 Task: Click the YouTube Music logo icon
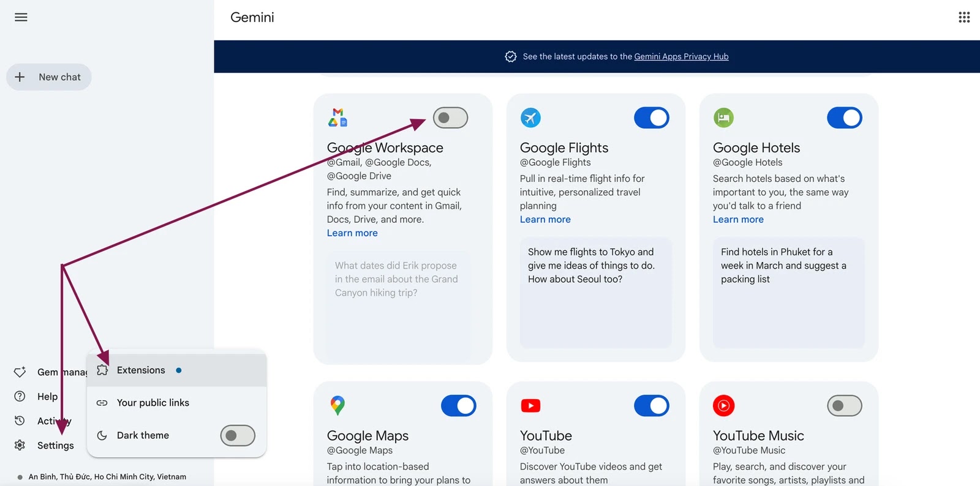pos(723,405)
